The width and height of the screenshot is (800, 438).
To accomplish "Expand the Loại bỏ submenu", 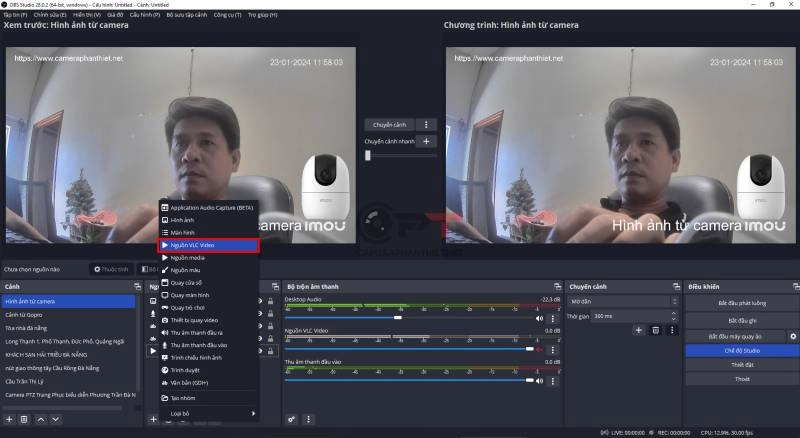I will click(209, 413).
